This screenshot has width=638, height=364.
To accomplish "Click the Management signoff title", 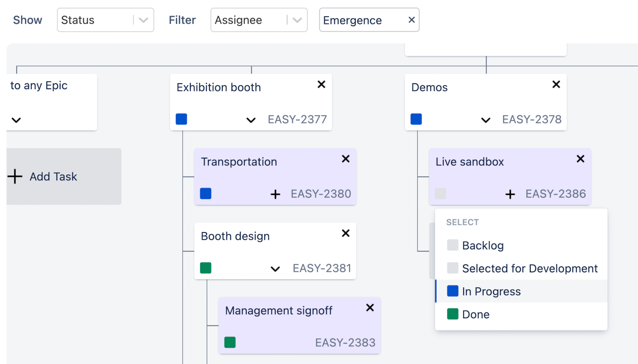I will 279,311.
